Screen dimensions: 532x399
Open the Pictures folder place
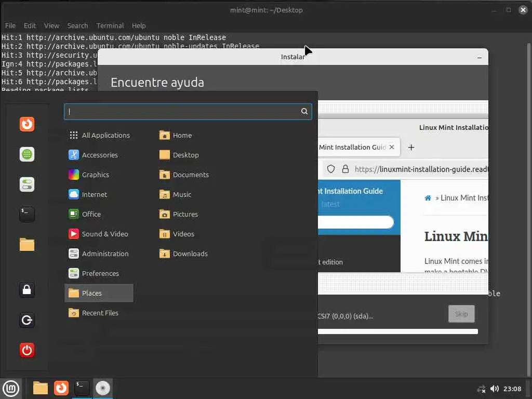point(179,214)
